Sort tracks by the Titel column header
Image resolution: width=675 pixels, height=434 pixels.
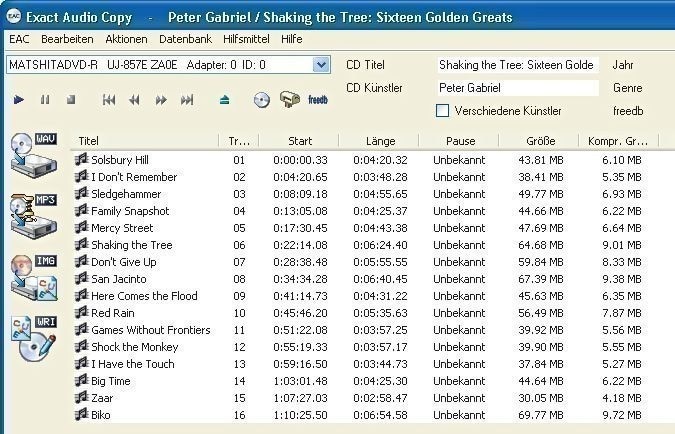(145, 141)
